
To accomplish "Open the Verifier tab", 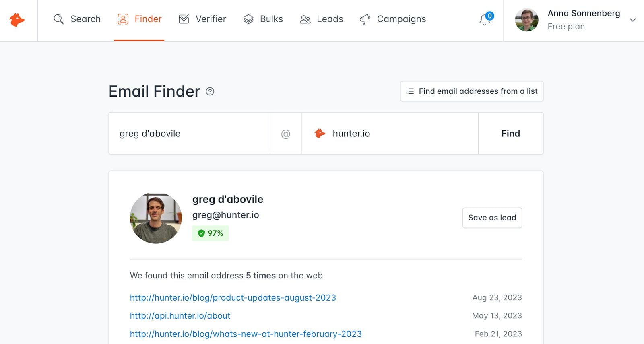I will point(202,19).
